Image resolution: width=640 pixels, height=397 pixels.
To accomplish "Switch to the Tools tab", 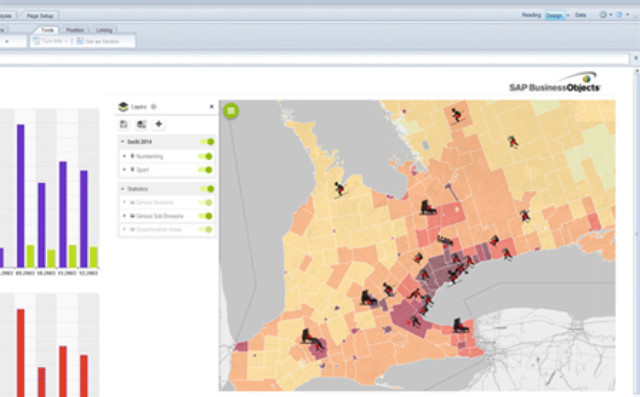I will coord(47,30).
